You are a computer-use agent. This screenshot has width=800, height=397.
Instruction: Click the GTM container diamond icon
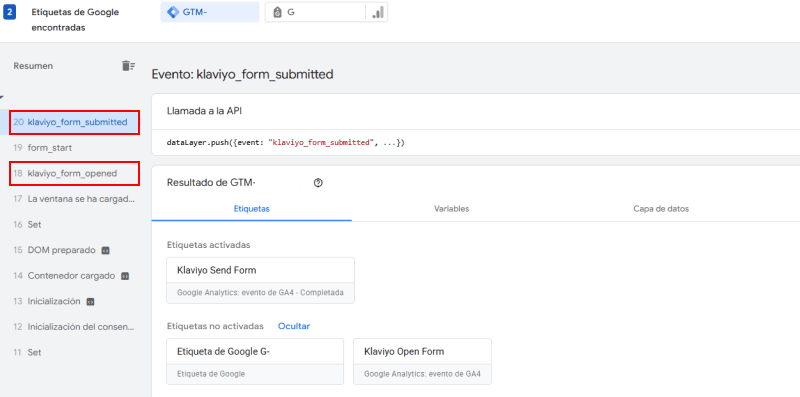point(173,12)
